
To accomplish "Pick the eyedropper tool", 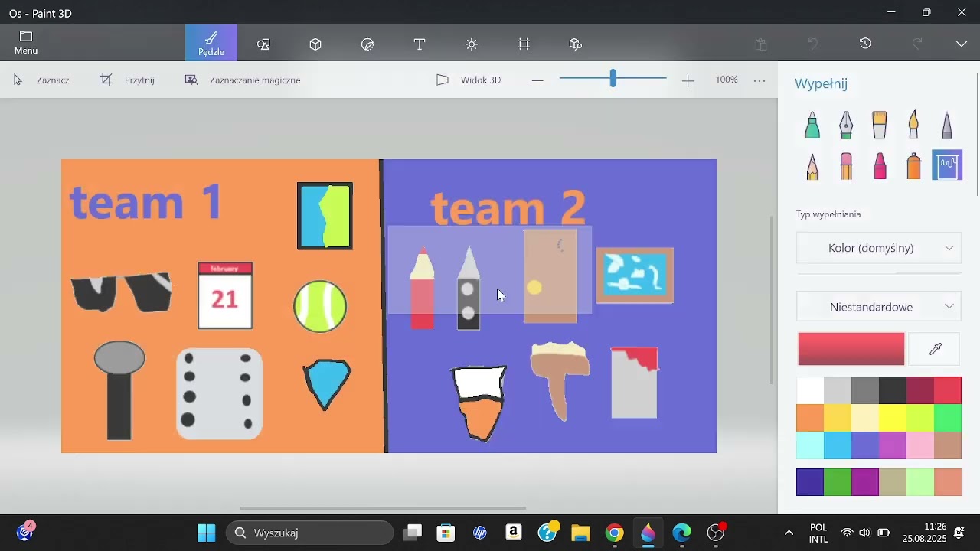I will coord(935,349).
